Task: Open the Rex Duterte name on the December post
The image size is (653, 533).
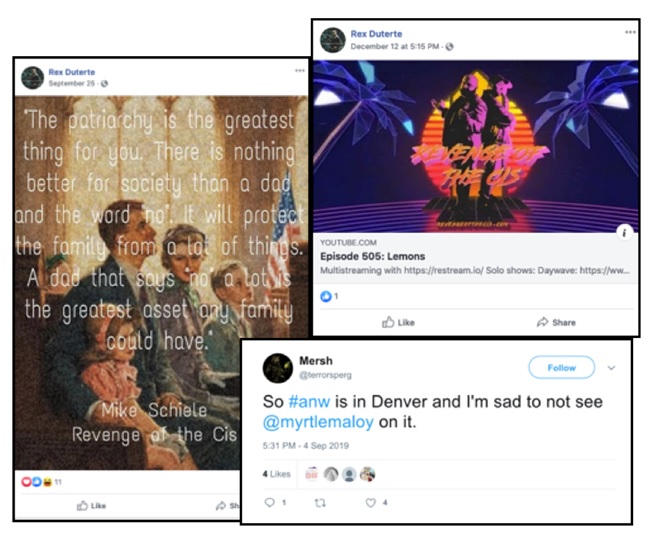Action: tap(376, 34)
